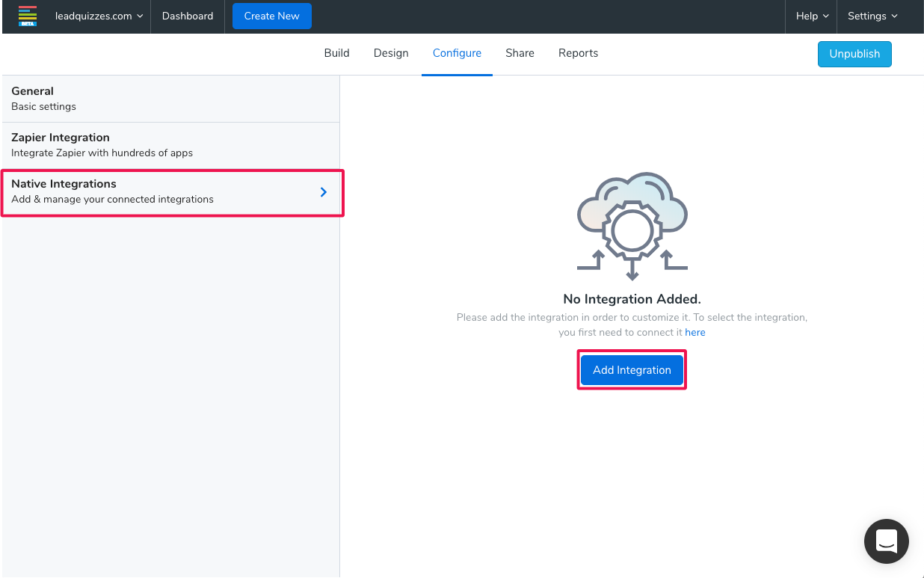Viewport: 924px width, 578px height.
Task: Click the Add Integration button
Action: click(x=632, y=370)
